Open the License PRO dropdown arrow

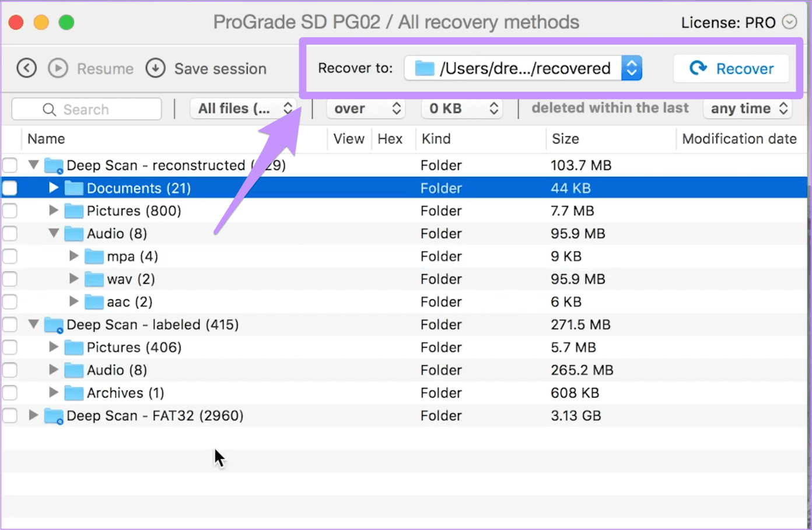point(789,22)
